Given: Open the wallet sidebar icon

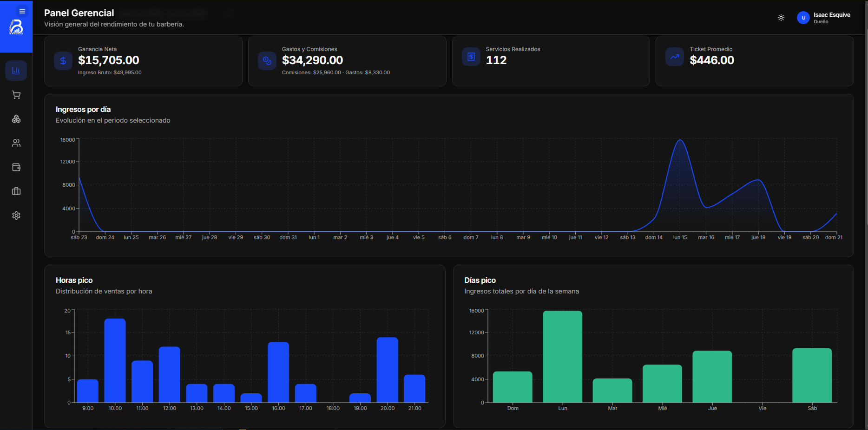Looking at the screenshot, I should 16,167.
